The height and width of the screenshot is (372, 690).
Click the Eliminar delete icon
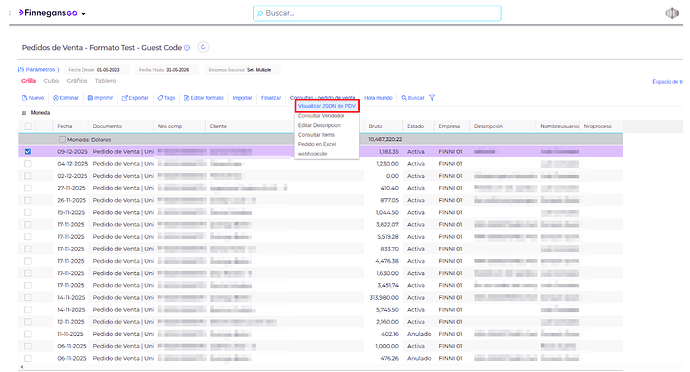[56, 98]
